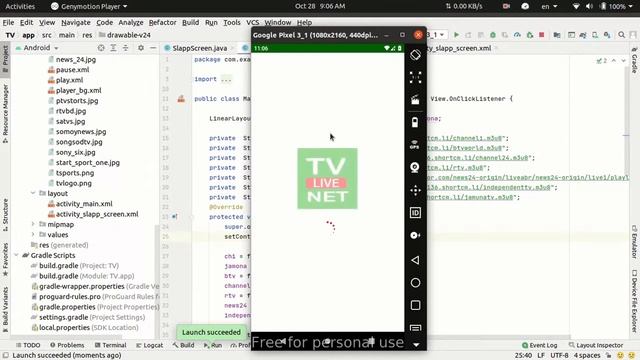Open Android view selector dropdown
This screenshot has width=640, height=360.
37,48
